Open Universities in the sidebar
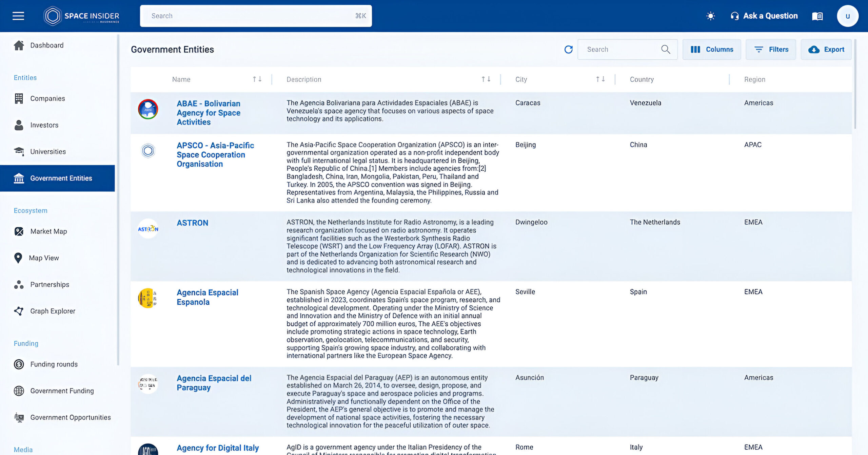Image resolution: width=868 pixels, height=455 pixels. tap(57, 151)
